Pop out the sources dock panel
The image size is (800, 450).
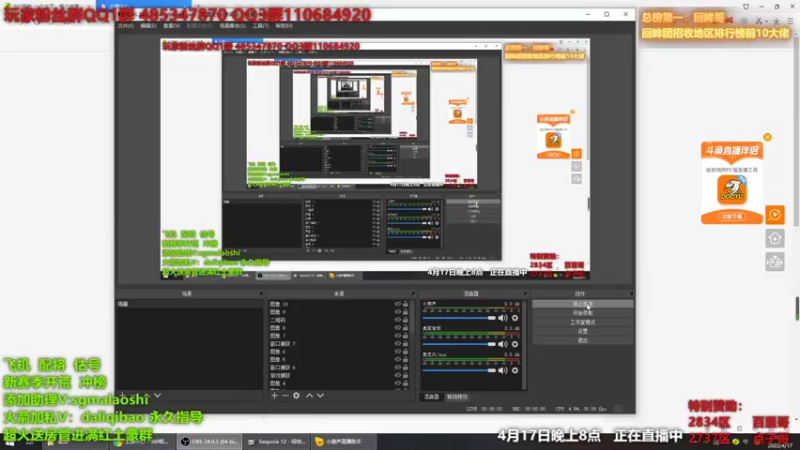click(x=413, y=294)
